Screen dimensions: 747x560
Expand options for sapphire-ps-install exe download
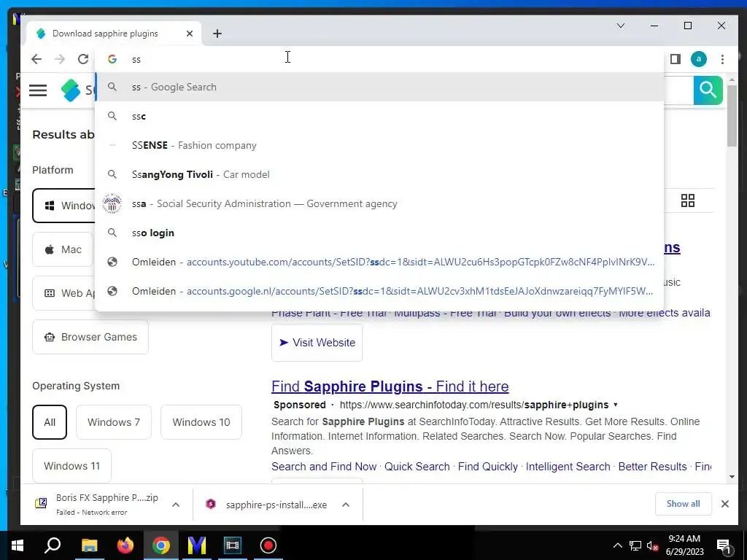346,505
